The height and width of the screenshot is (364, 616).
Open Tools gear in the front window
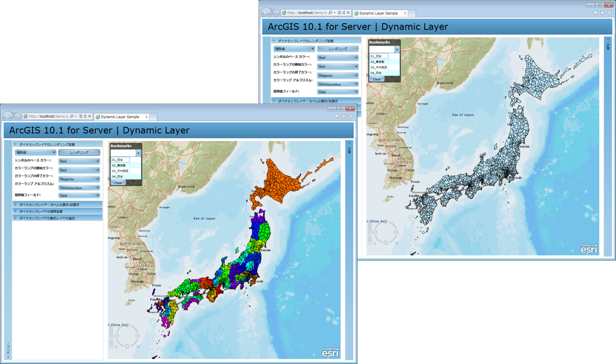351,117
